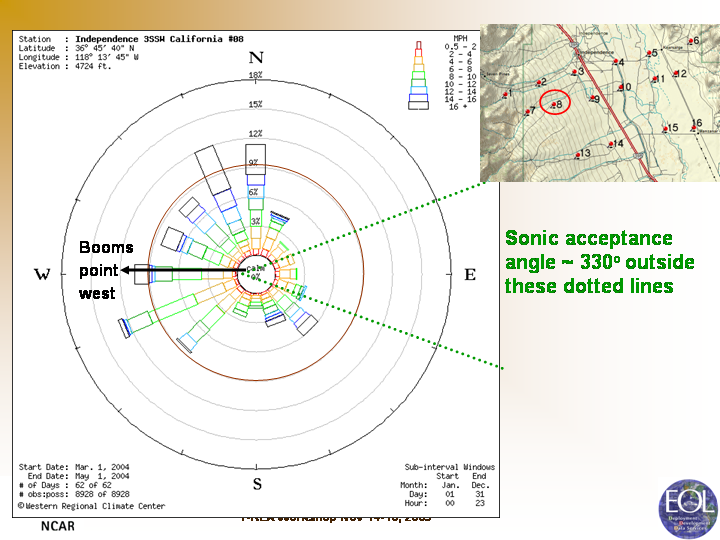Click the N compass label
720x540 pixels.
pyautogui.click(x=256, y=58)
